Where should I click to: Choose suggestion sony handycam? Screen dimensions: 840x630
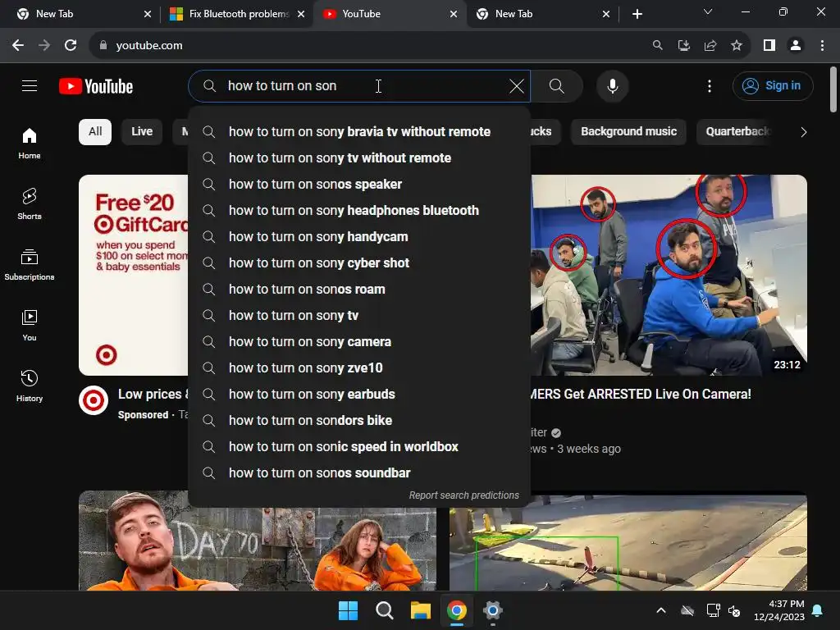(x=359, y=237)
